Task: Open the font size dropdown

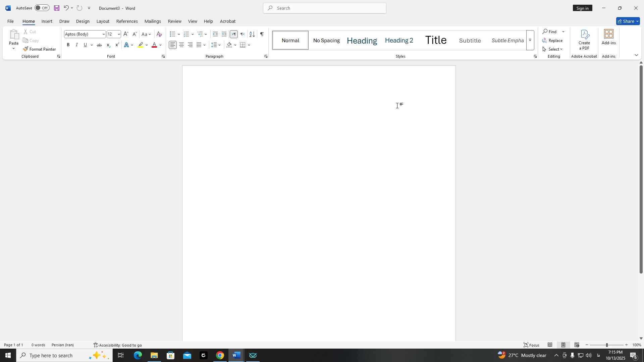Action: [x=119, y=34]
